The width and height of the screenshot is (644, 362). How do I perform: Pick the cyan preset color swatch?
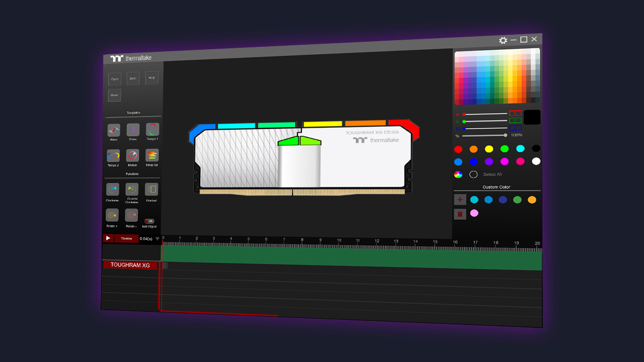pyautogui.click(x=520, y=148)
